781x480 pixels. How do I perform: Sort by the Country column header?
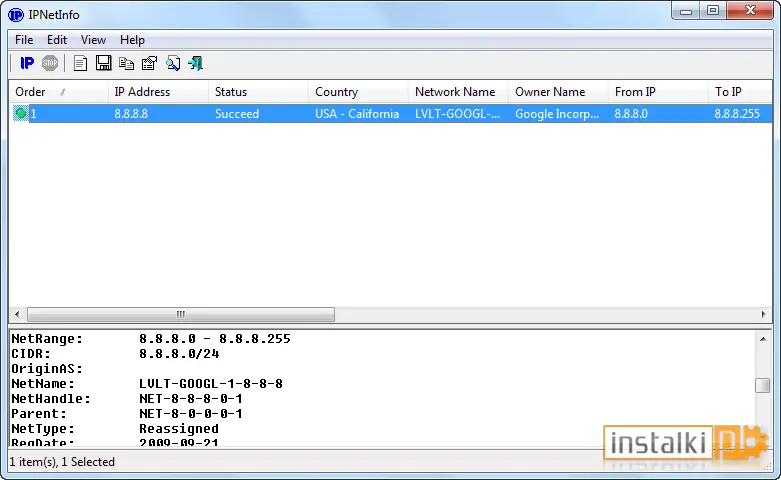[359, 92]
